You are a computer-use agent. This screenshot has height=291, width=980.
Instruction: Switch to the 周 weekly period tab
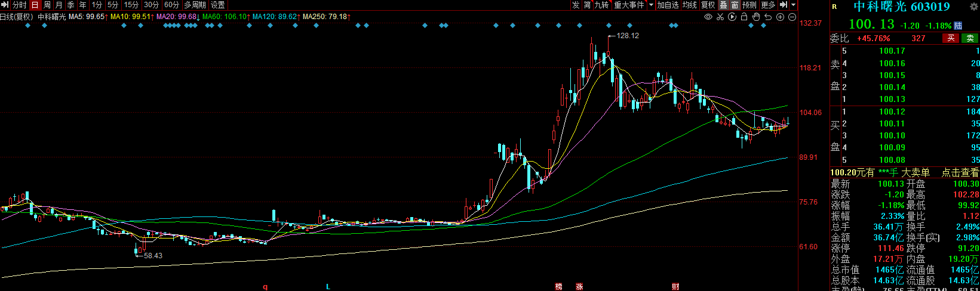click(x=47, y=5)
